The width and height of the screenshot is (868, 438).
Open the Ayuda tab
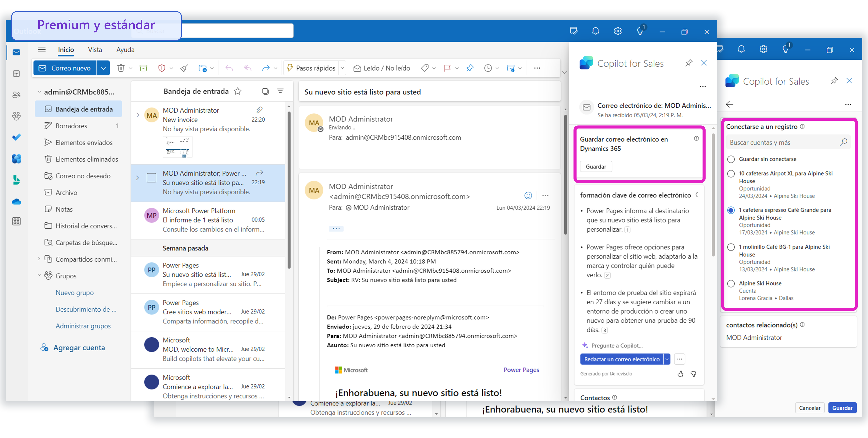125,49
